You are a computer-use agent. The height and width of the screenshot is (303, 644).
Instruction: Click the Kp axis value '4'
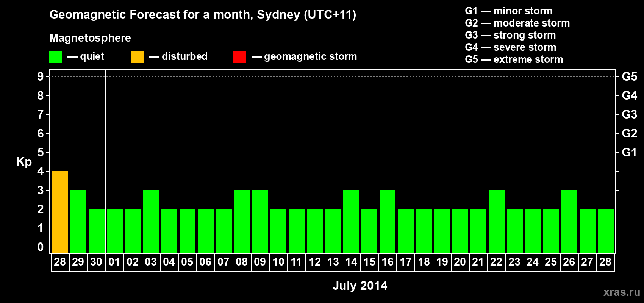click(x=41, y=171)
